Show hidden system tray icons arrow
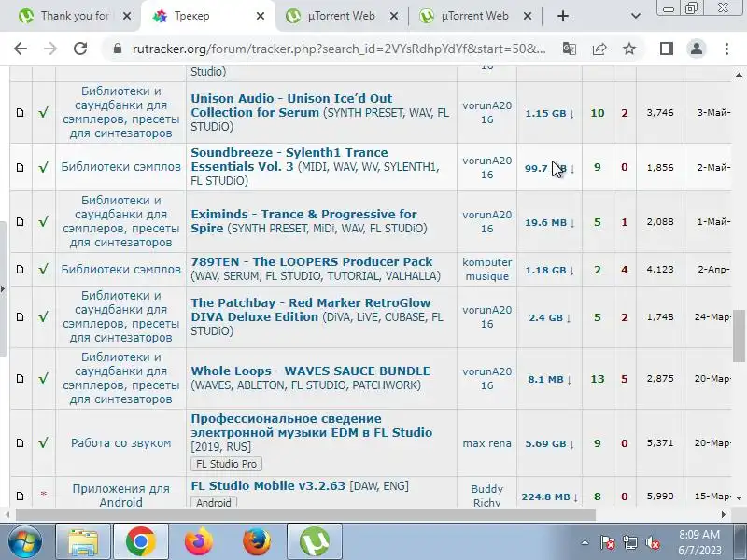The height and width of the screenshot is (560, 747). (585, 542)
